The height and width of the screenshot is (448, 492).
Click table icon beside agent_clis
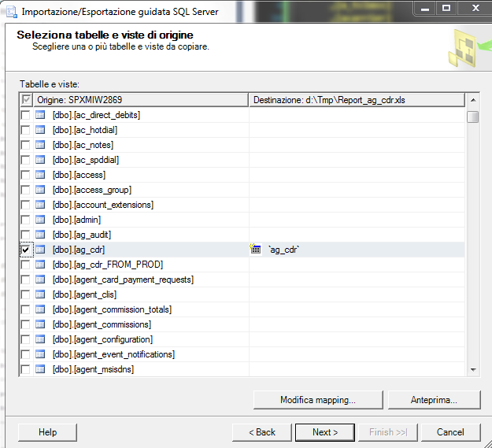[x=40, y=294]
